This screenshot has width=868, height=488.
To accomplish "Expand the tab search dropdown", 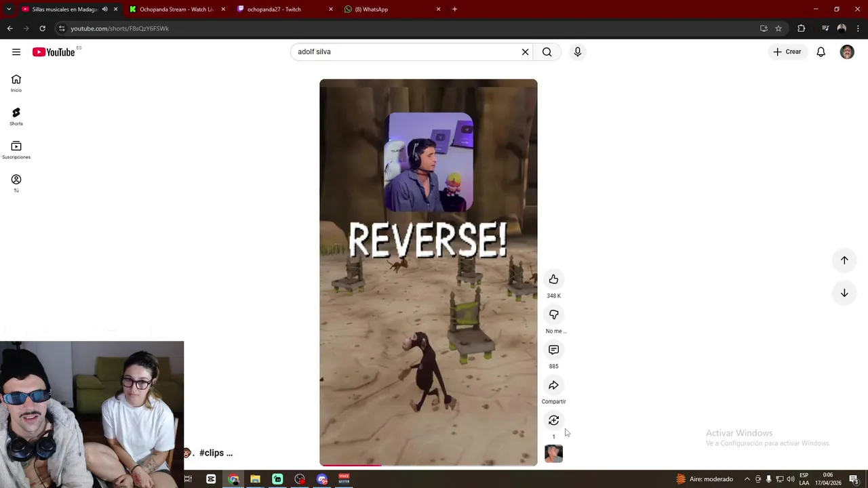I will [x=8, y=9].
